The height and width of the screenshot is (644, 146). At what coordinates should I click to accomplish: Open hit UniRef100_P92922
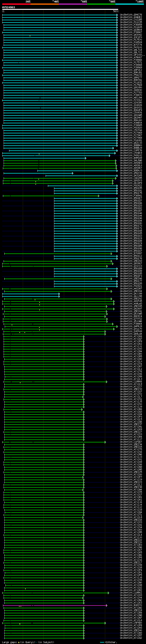coord(131,186)
